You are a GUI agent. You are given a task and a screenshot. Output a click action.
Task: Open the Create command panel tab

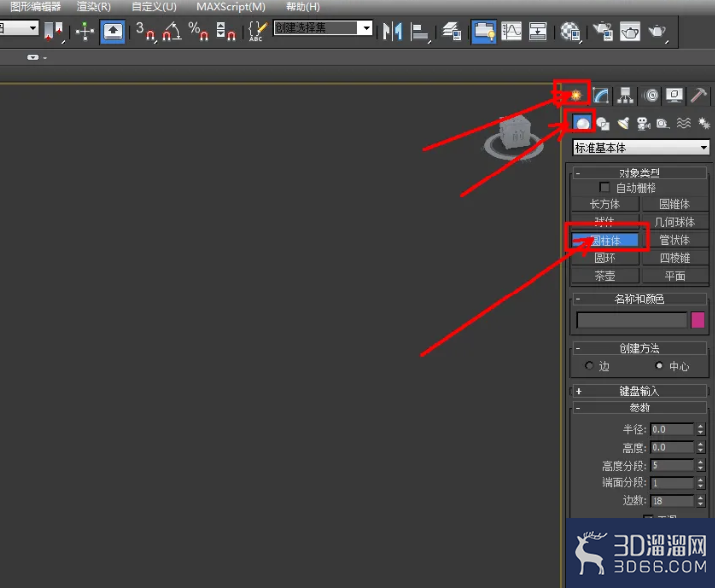[x=575, y=95]
